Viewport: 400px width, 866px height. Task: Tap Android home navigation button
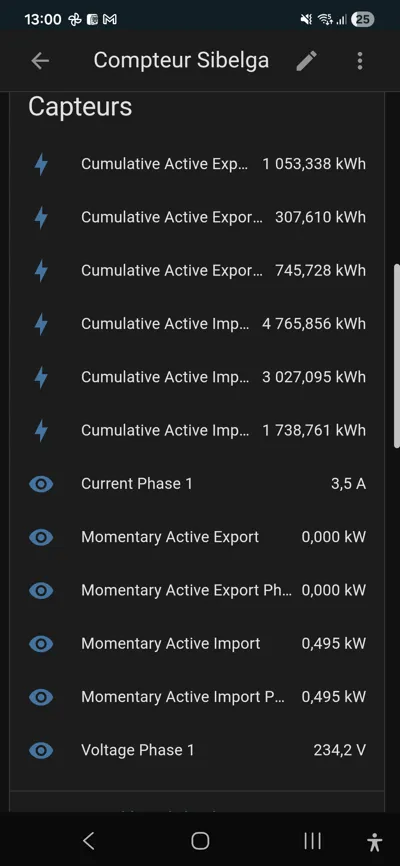[x=200, y=841]
